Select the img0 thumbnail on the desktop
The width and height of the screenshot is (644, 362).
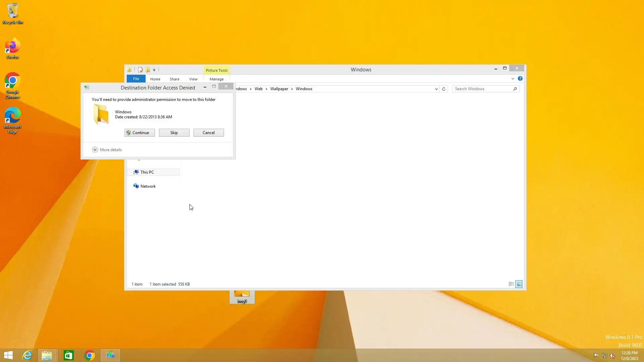click(x=242, y=297)
